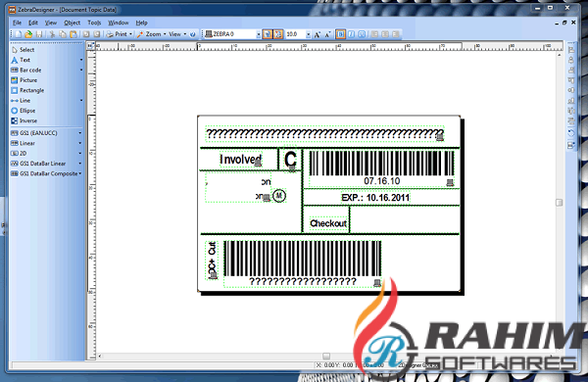Expand the Bar code tool options arrow

(x=81, y=70)
